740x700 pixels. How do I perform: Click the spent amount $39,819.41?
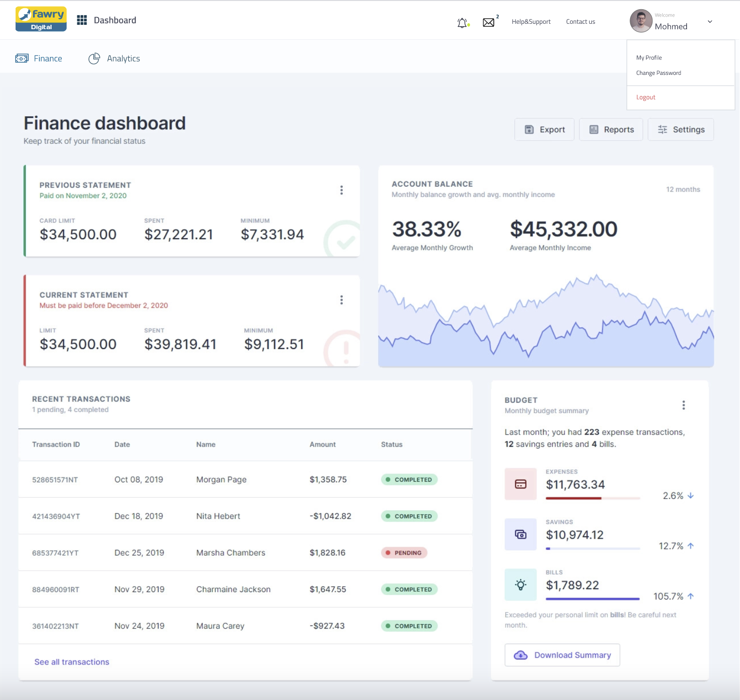click(x=180, y=344)
